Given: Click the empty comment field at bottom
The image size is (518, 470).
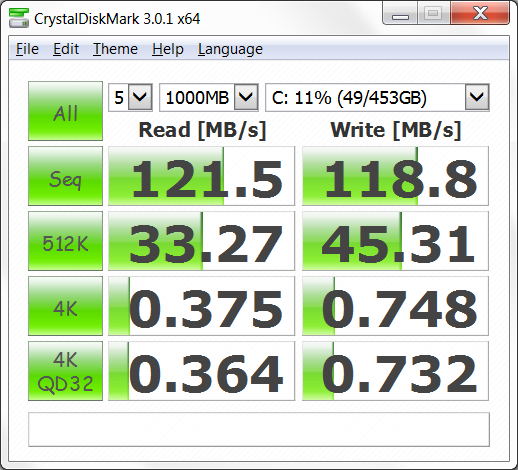Looking at the screenshot, I should pyautogui.click(x=259, y=429).
